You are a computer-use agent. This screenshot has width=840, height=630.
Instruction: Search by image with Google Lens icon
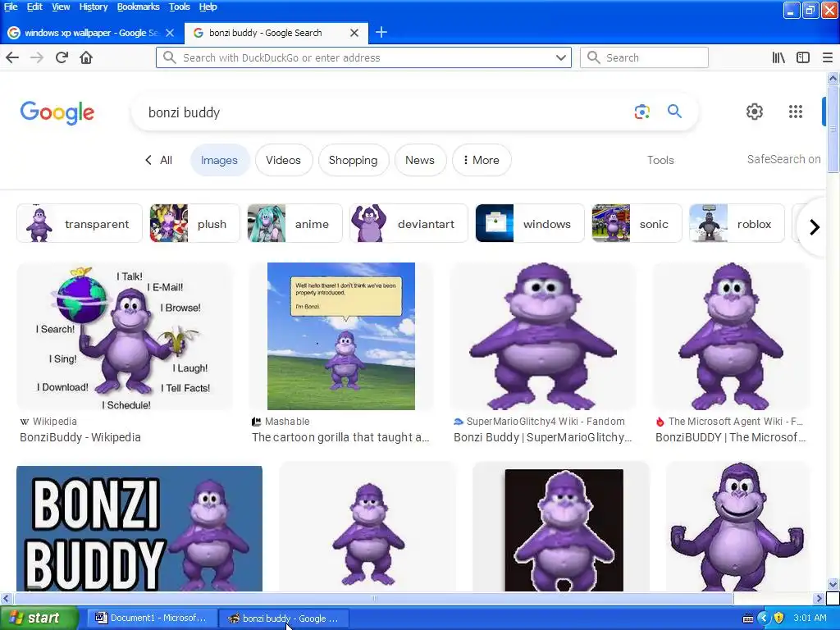(x=641, y=112)
